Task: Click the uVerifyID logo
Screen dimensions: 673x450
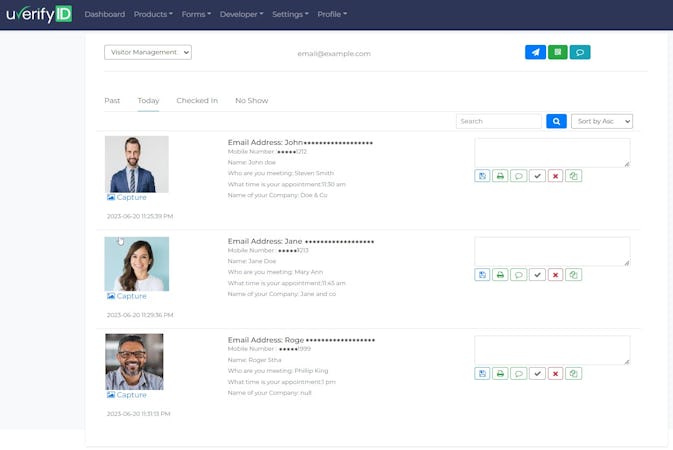Action: coord(39,14)
